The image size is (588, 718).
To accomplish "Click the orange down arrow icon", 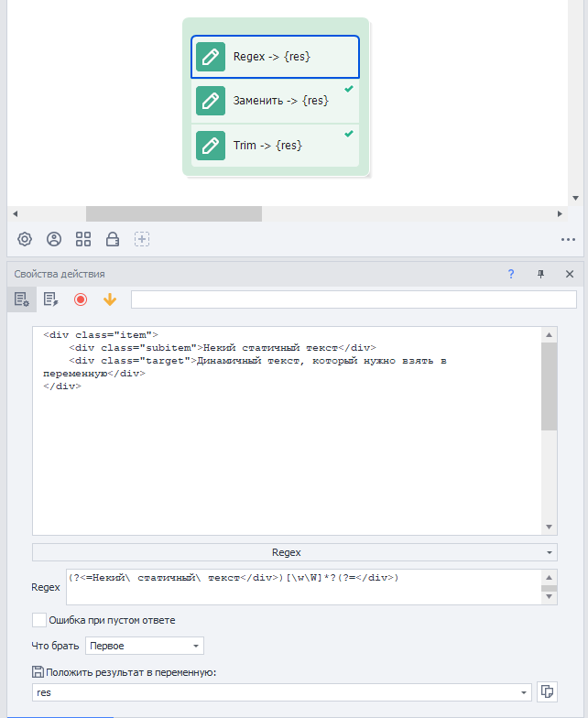I will pyautogui.click(x=110, y=299).
